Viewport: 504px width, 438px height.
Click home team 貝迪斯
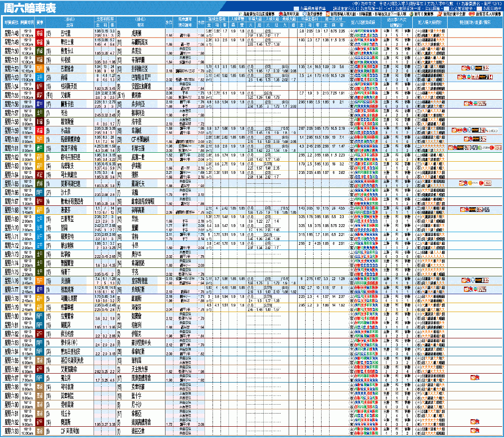65,281
